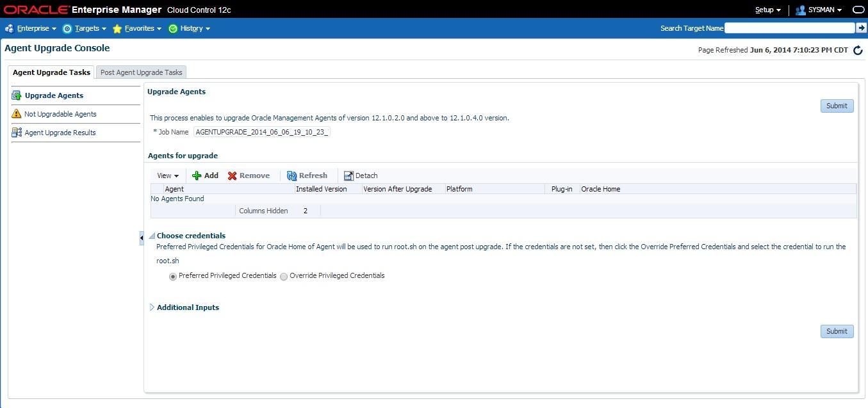Click the Columns Hidden count 2
Screen dimensions: 868x408
(x=306, y=211)
